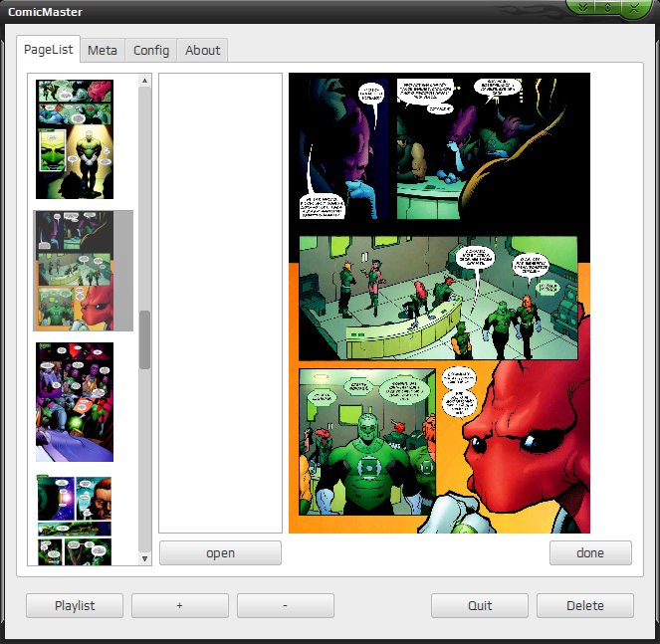
Task: Maximize the ComicMaster window
Action: [x=607, y=7]
